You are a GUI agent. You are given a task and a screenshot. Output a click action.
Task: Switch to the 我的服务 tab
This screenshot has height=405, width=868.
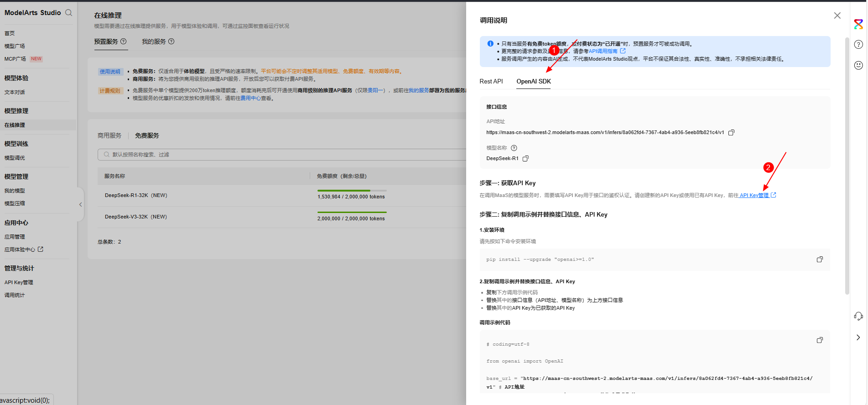[x=154, y=42]
